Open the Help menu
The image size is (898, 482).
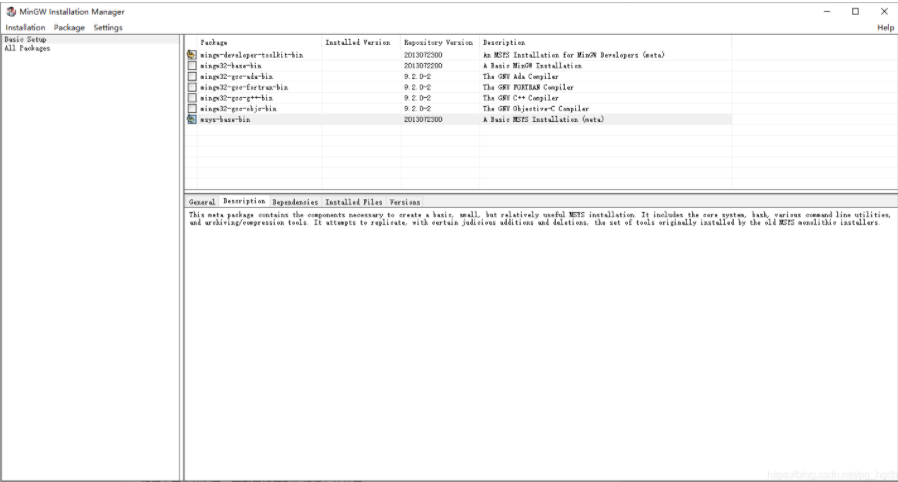(885, 27)
